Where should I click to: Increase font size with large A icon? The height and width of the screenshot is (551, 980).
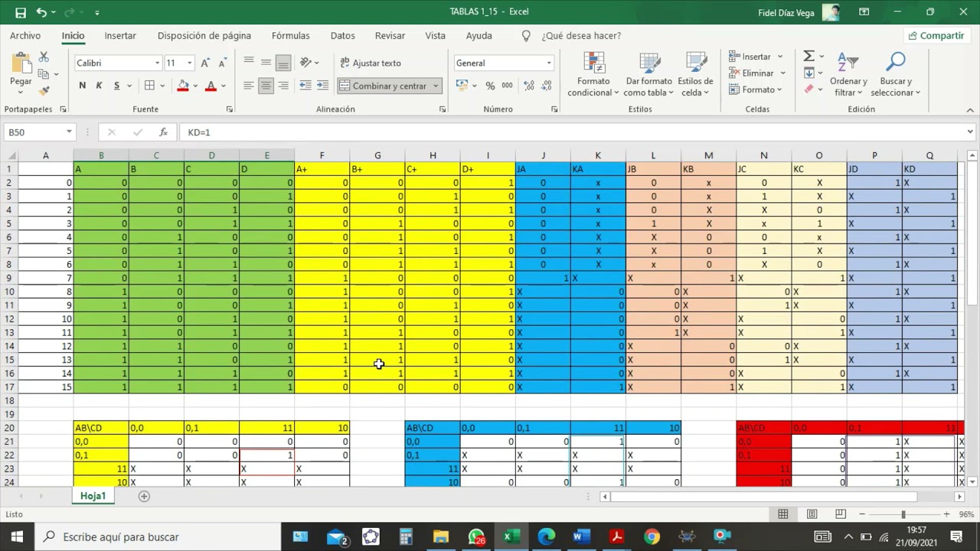click(206, 63)
